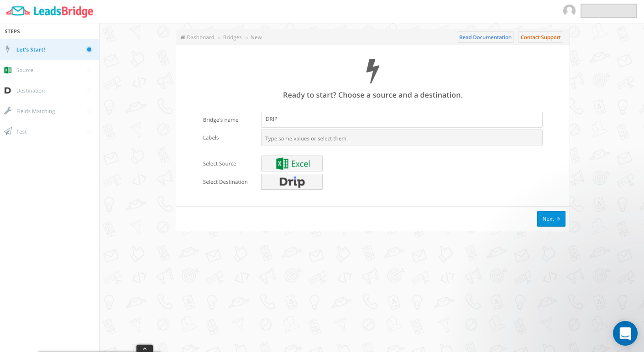This screenshot has width=644, height=352.
Task: Open the chat support bubble
Action: point(625,333)
